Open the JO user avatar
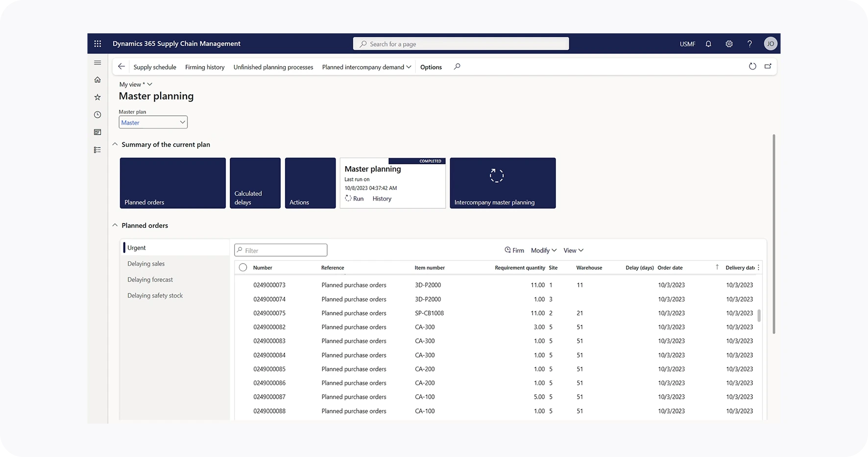This screenshot has height=457, width=868. click(771, 44)
